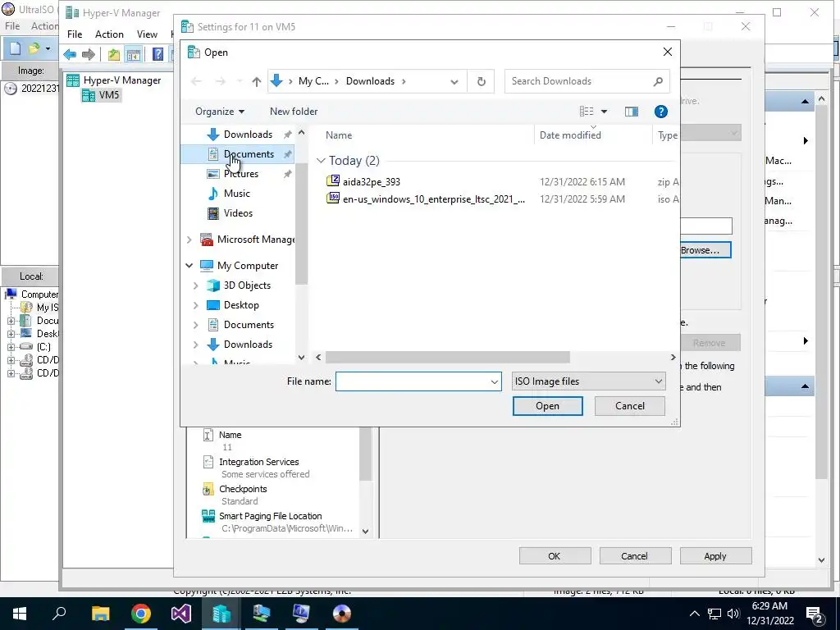The height and width of the screenshot is (630, 840).
Task: Open the file type ISO Image files dropdown
Action: click(589, 381)
